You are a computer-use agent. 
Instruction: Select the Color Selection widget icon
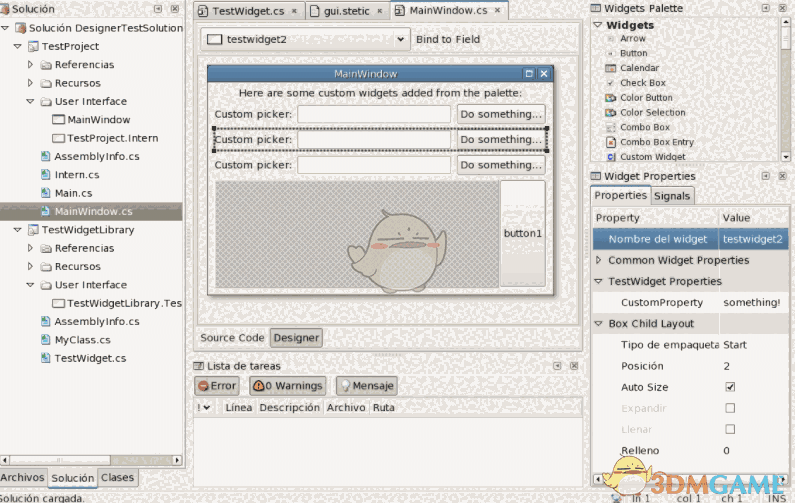[x=610, y=113]
